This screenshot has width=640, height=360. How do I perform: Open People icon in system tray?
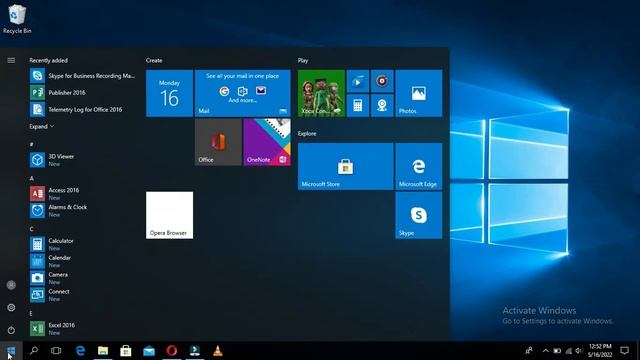(x=529, y=351)
